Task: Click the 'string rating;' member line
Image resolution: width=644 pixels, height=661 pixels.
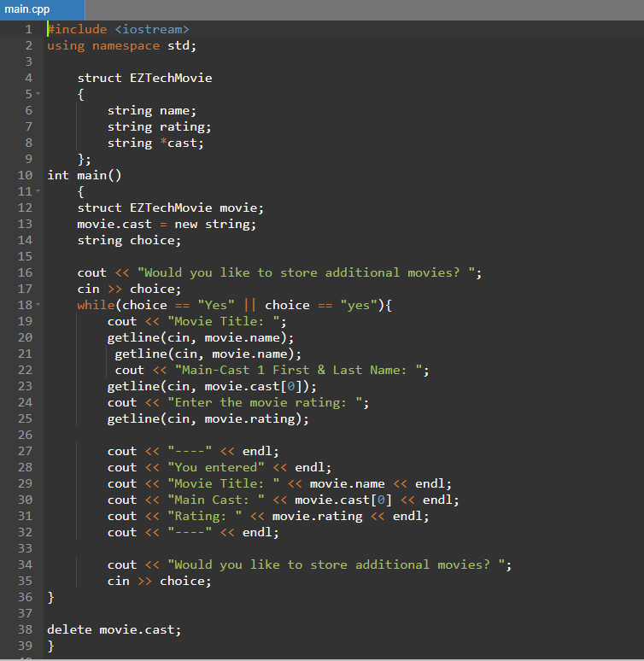Action: click(159, 126)
